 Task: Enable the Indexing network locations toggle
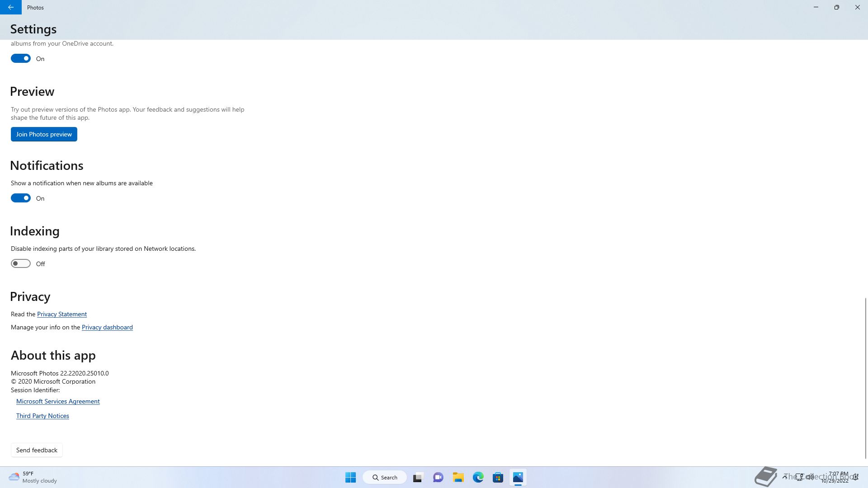pyautogui.click(x=21, y=263)
